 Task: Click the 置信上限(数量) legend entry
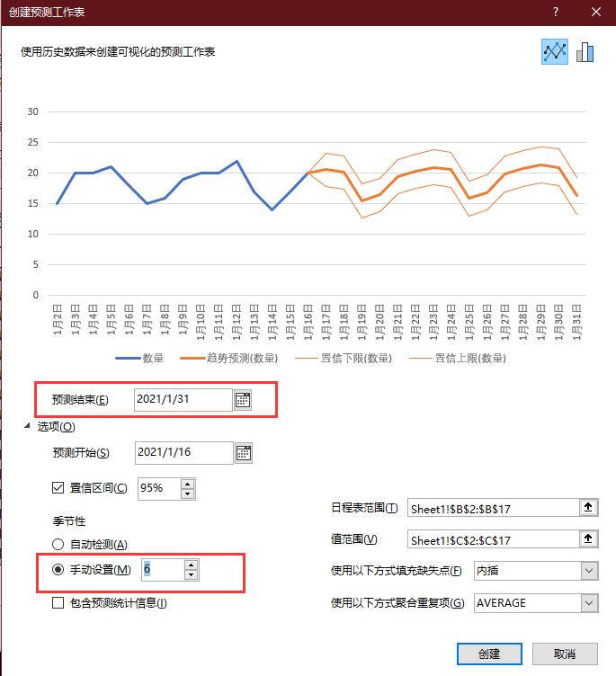(x=458, y=358)
